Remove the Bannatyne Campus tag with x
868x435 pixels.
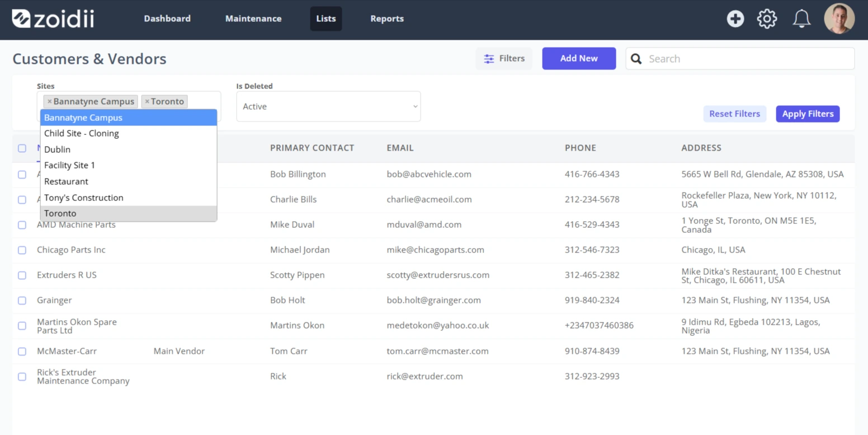[x=49, y=101]
